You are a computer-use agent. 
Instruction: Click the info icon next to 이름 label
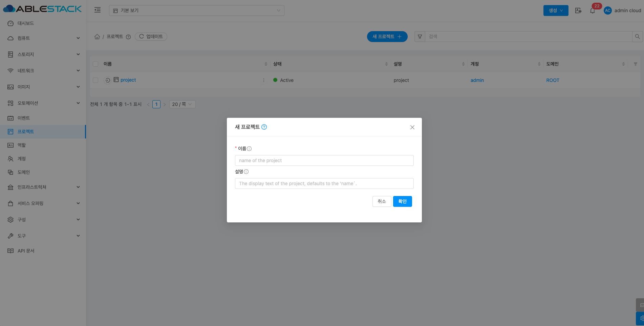(x=249, y=149)
